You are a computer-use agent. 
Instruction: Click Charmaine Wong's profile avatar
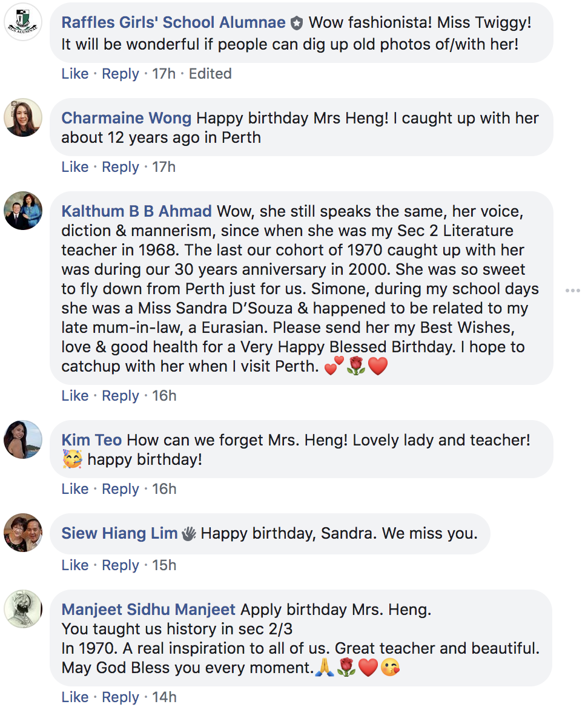(x=23, y=117)
